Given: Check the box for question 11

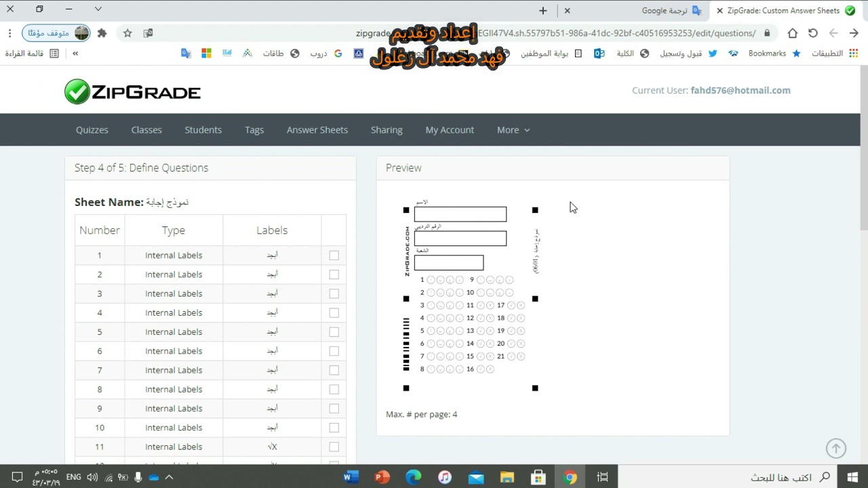Looking at the screenshot, I should click(334, 447).
